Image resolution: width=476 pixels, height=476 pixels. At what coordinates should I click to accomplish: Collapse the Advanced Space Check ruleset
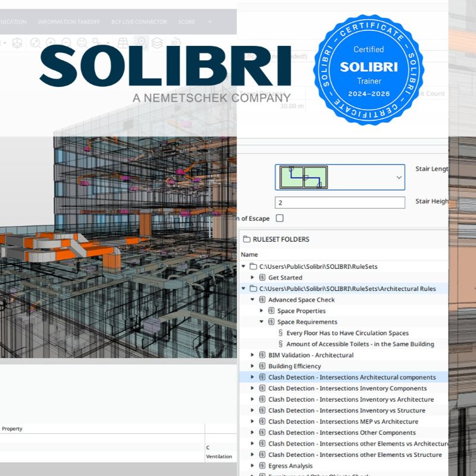pyautogui.click(x=253, y=300)
